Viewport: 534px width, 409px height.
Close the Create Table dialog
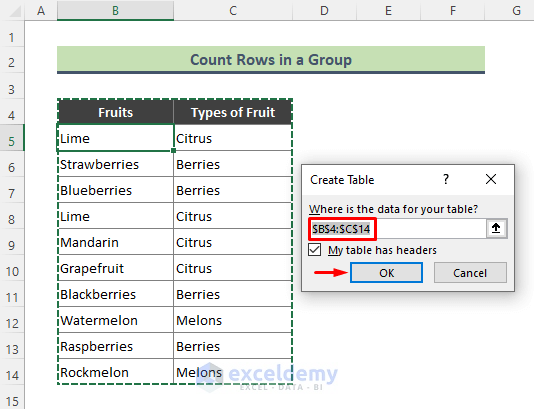[491, 179]
